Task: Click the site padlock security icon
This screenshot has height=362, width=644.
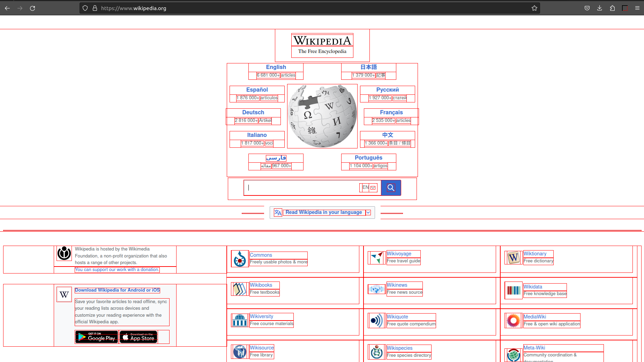Action: pos(95,8)
